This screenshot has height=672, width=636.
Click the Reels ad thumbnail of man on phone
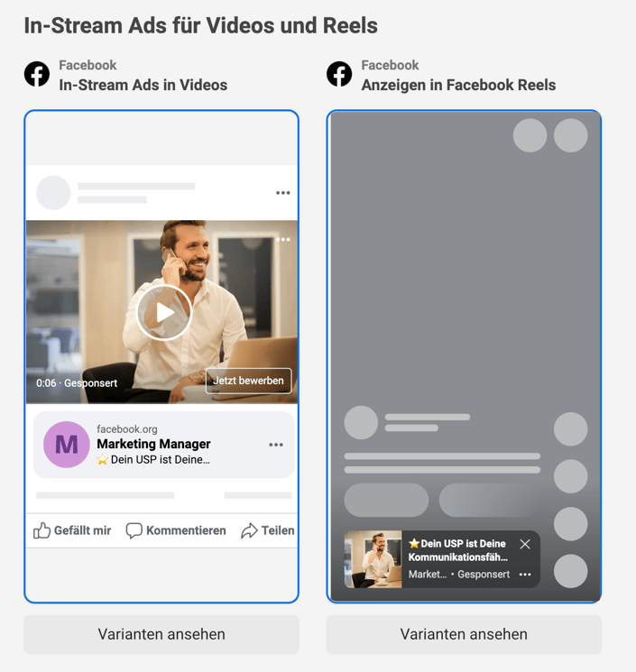[373, 559]
